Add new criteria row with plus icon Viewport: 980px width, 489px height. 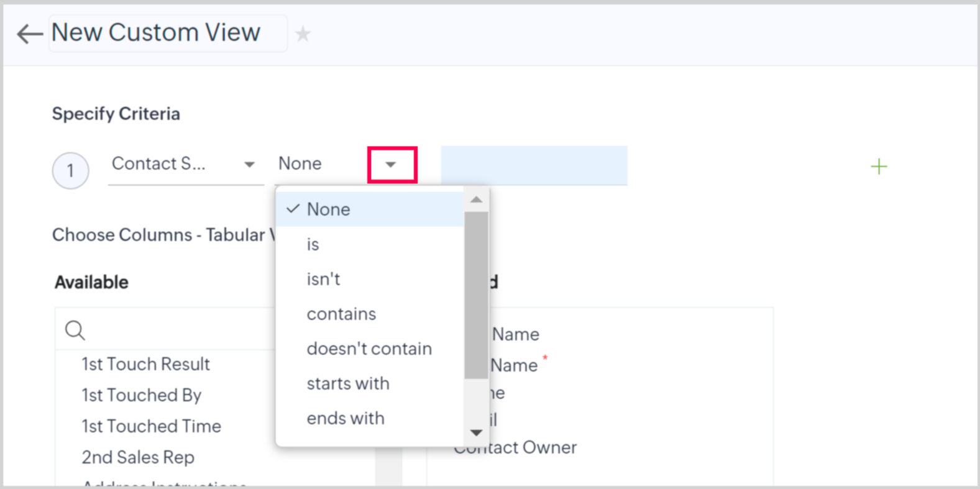[x=878, y=167]
